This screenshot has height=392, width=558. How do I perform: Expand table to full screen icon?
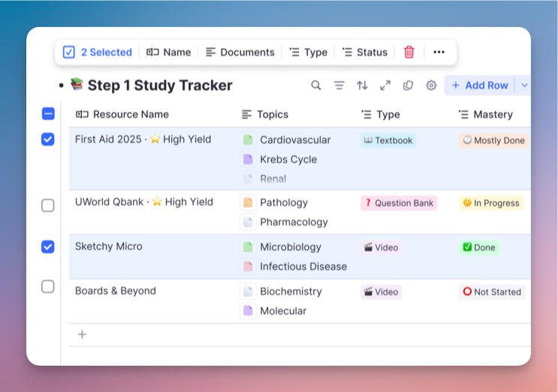385,86
